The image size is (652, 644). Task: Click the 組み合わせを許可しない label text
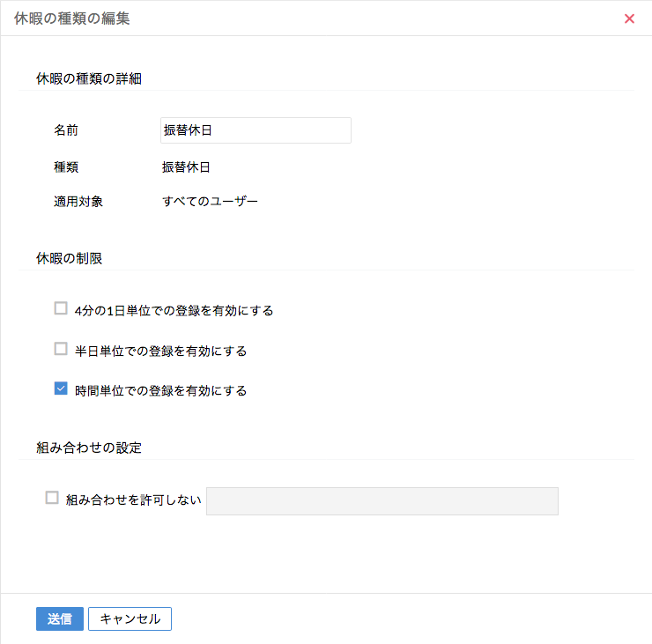[x=134, y=500]
